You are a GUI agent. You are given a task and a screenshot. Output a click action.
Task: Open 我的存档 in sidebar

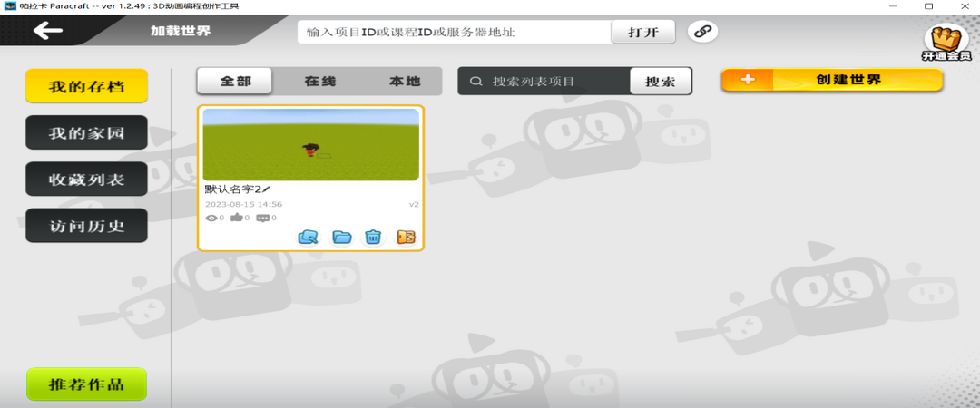tap(86, 86)
